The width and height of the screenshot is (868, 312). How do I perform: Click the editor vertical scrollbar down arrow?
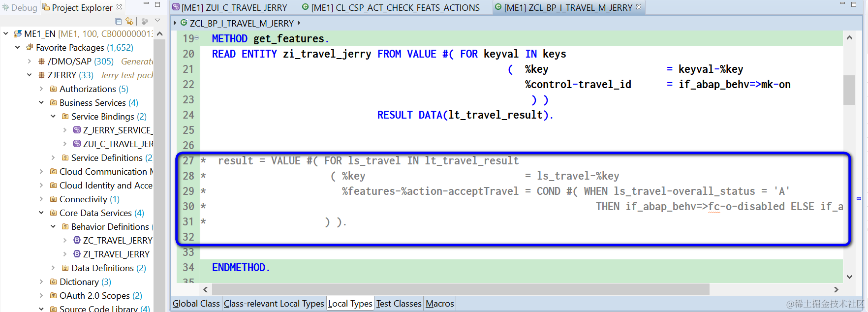tap(849, 277)
